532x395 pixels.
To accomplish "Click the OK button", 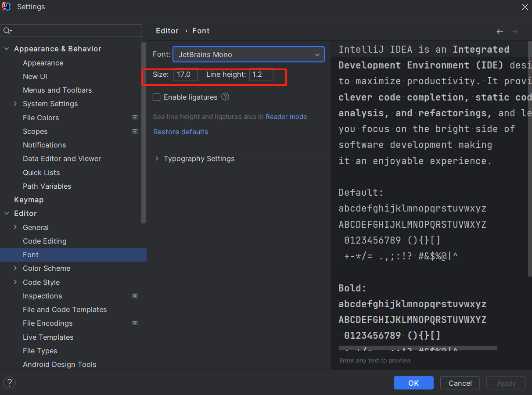I will tap(413, 383).
